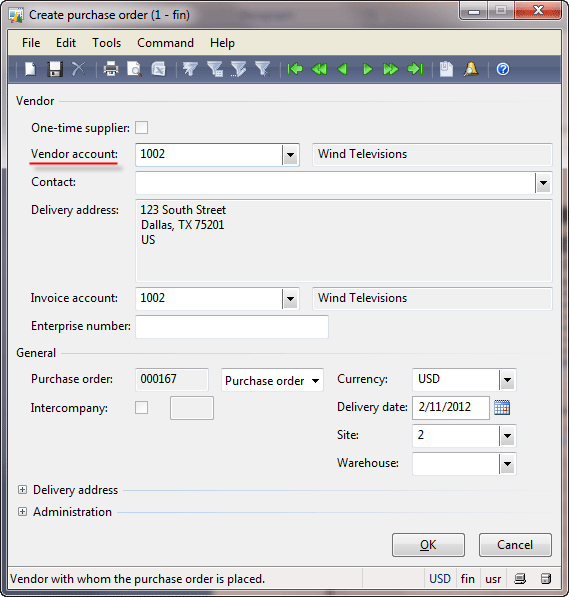Open the Vendor account dropdown
This screenshot has width=569, height=597.
pos(290,155)
